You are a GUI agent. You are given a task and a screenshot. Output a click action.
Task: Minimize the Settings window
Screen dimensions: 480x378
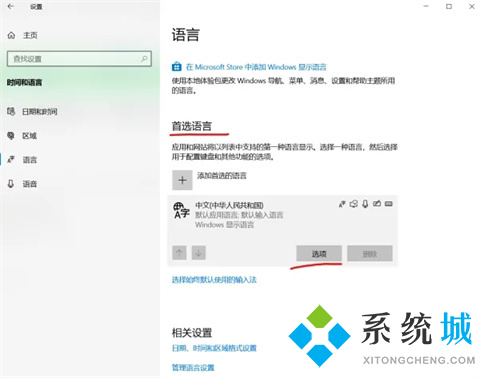(426, 6)
